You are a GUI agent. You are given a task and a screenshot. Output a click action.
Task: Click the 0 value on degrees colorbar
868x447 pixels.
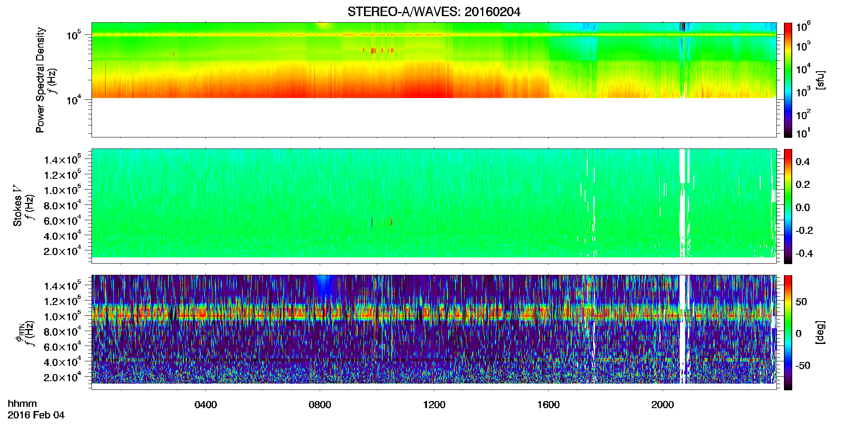click(x=798, y=334)
